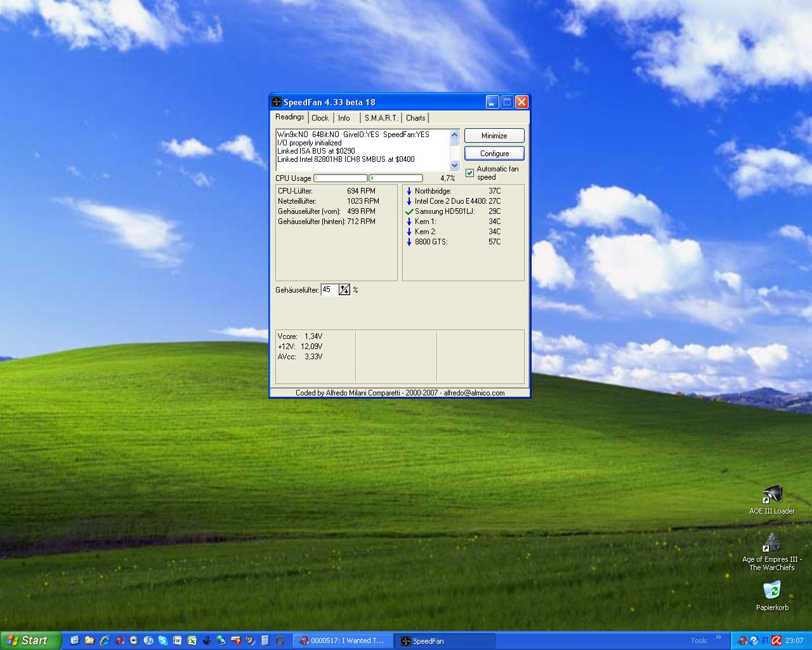
Task: Click the Gehäuselüfter (hinten) 712 RPM reading
Action: coord(327,222)
